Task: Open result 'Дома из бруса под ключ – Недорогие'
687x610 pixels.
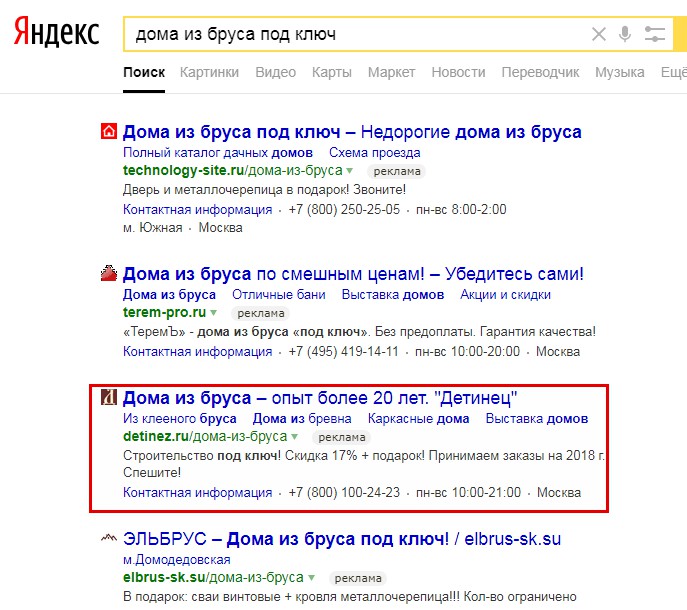Action: [x=352, y=132]
